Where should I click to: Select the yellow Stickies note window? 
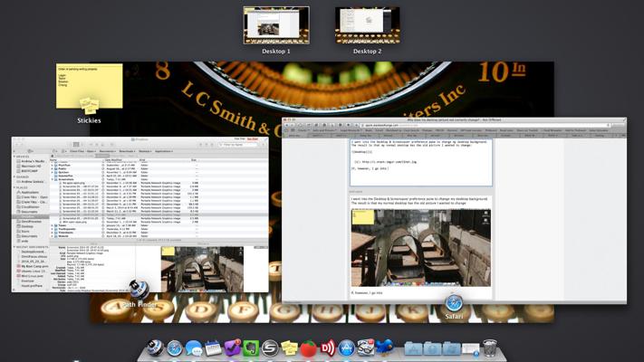pyautogui.click(x=89, y=86)
